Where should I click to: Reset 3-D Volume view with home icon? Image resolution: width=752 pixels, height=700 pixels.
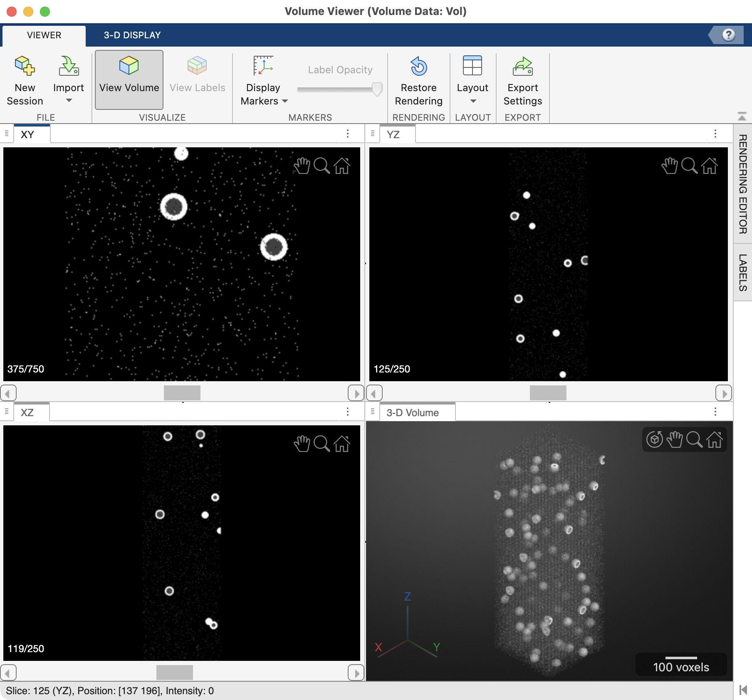click(x=715, y=439)
